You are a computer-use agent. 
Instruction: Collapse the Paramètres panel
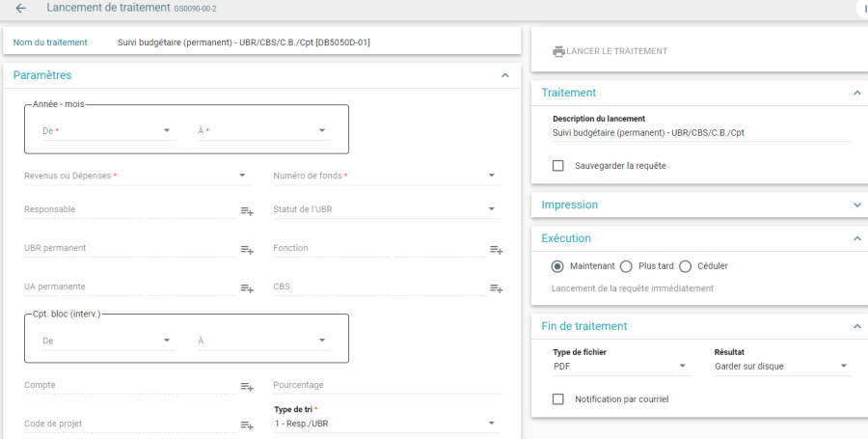504,75
